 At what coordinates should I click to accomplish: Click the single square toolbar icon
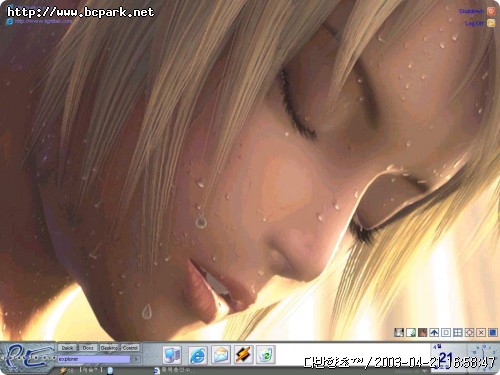(x=446, y=332)
